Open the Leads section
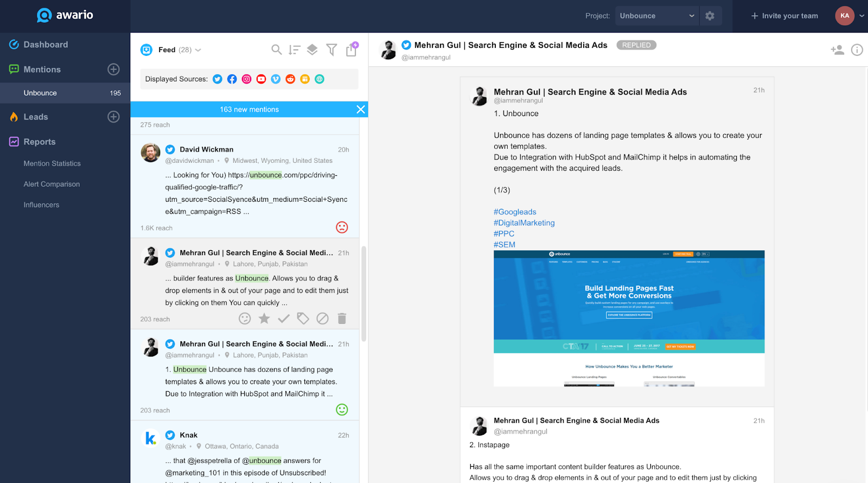 click(35, 117)
